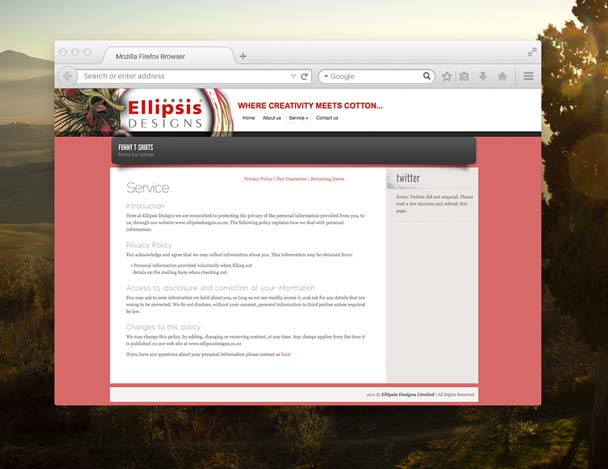The height and width of the screenshot is (469, 608).
Task: Click the Funny T-Shirts banner heading
Action: pyautogui.click(x=136, y=147)
